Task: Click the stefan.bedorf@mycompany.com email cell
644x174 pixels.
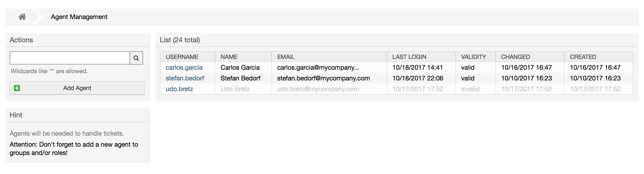Action: [323, 78]
